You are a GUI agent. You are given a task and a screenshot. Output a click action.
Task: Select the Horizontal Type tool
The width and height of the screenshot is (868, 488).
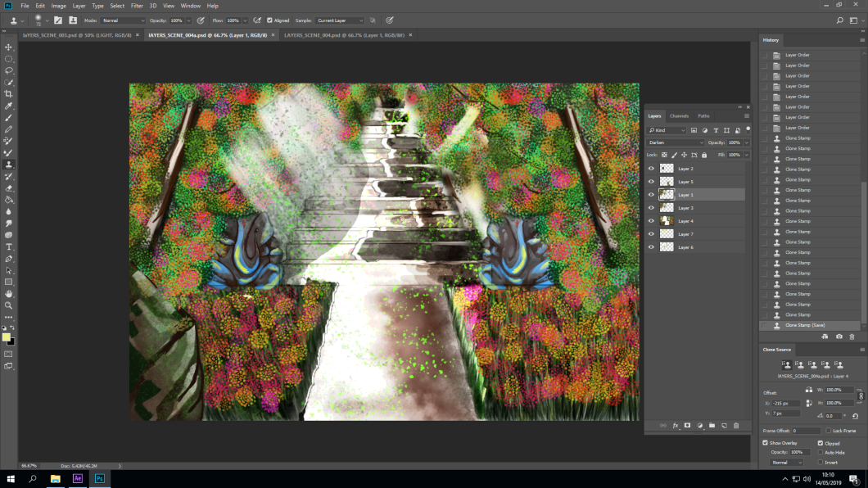tap(9, 246)
